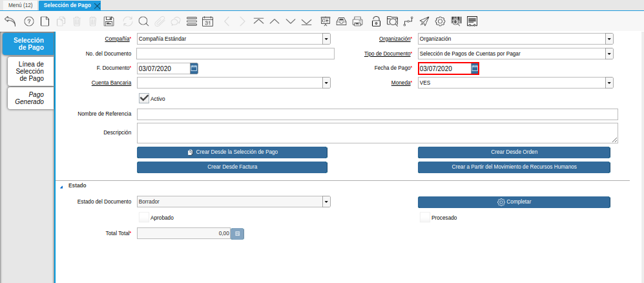Click the undo changes arrow icon
Image resolution: width=644 pixels, height=283 pixels.
coord(10,21)
